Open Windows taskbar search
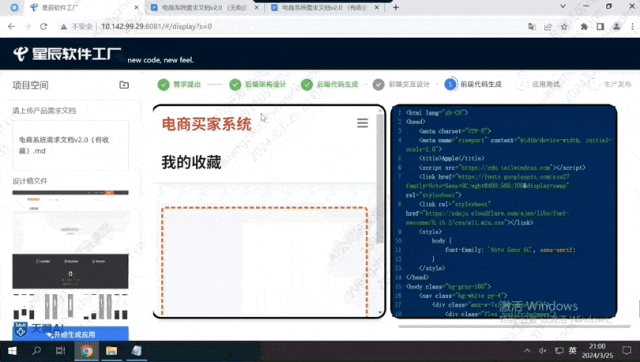The width and height of the screenshot is (640, 362). pos(36,351)
